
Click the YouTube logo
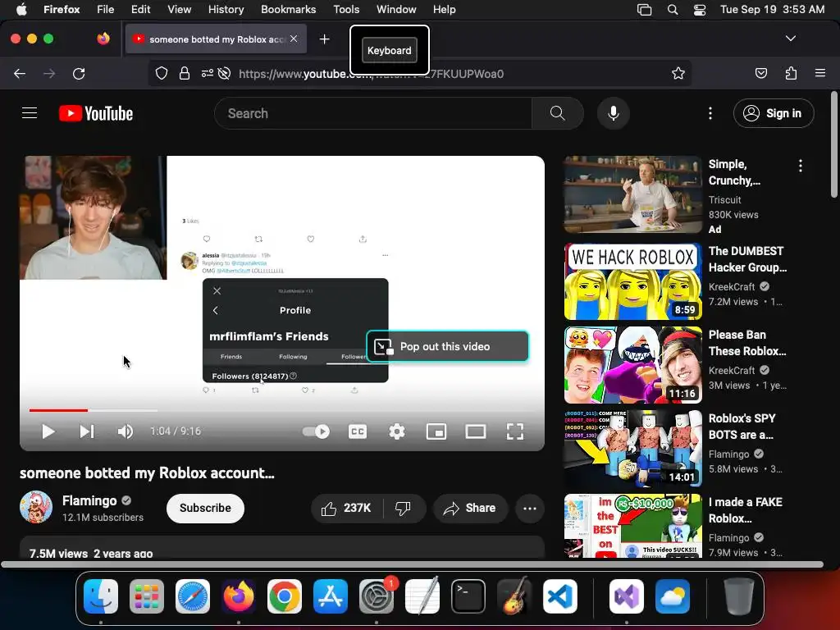[x=96, y=113]
